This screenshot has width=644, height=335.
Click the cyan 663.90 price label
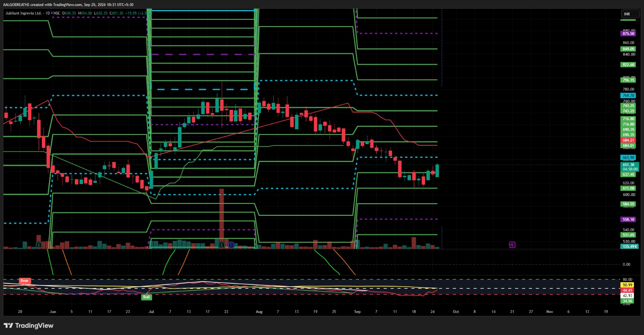pos(628,158)
